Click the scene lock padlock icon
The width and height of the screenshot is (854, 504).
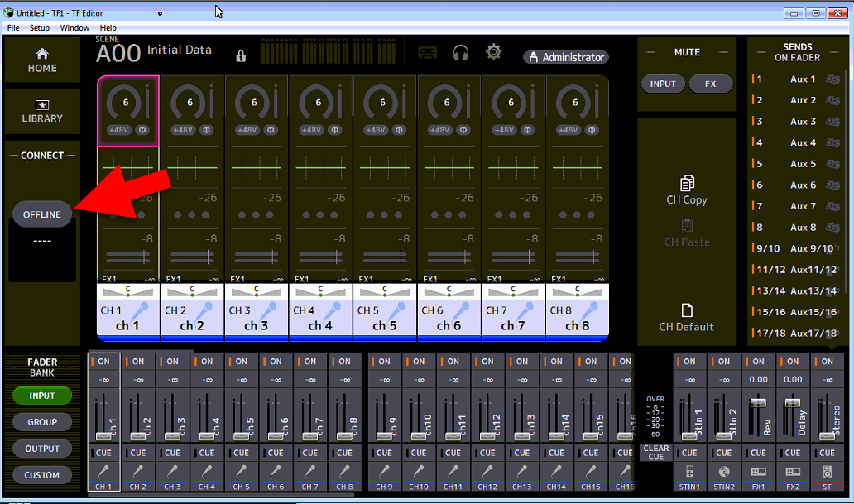pos(241,55)
